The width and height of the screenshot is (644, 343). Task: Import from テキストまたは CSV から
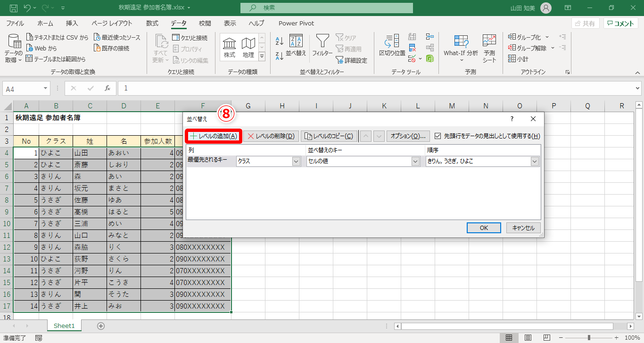(57, 37)
